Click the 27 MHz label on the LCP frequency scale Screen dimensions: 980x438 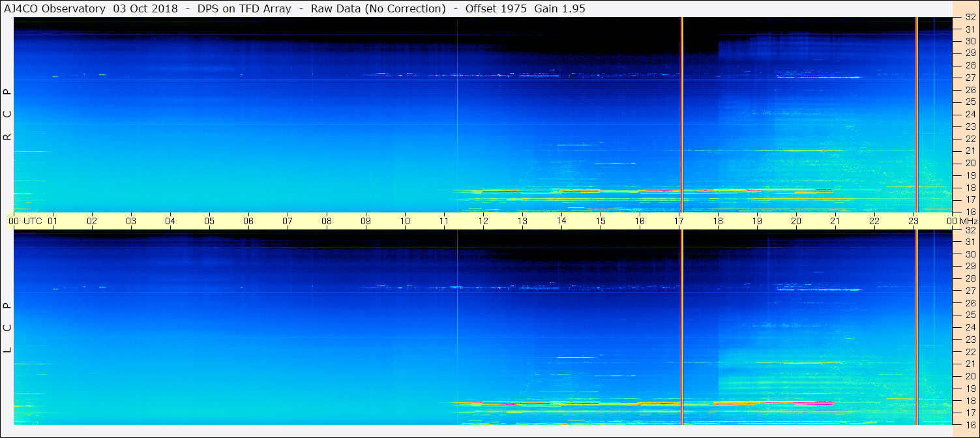point(970,291)
